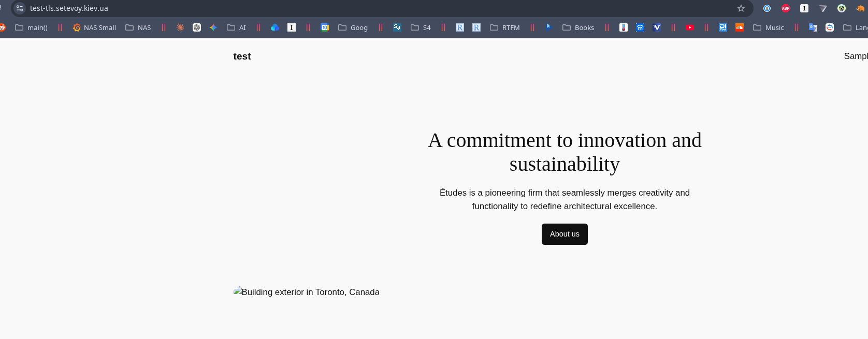Open the ChatGPT bookmark icon

(x=197, y=27)
